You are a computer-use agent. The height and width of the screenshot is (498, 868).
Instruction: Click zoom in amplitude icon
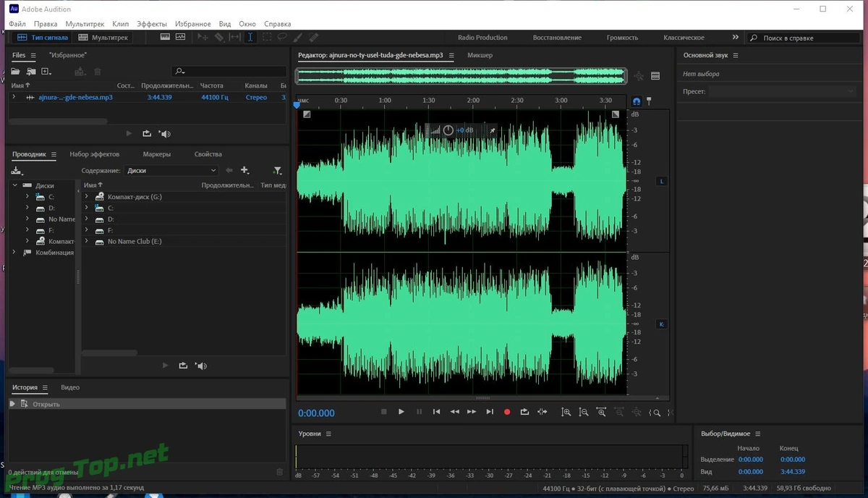coord(566,412)
